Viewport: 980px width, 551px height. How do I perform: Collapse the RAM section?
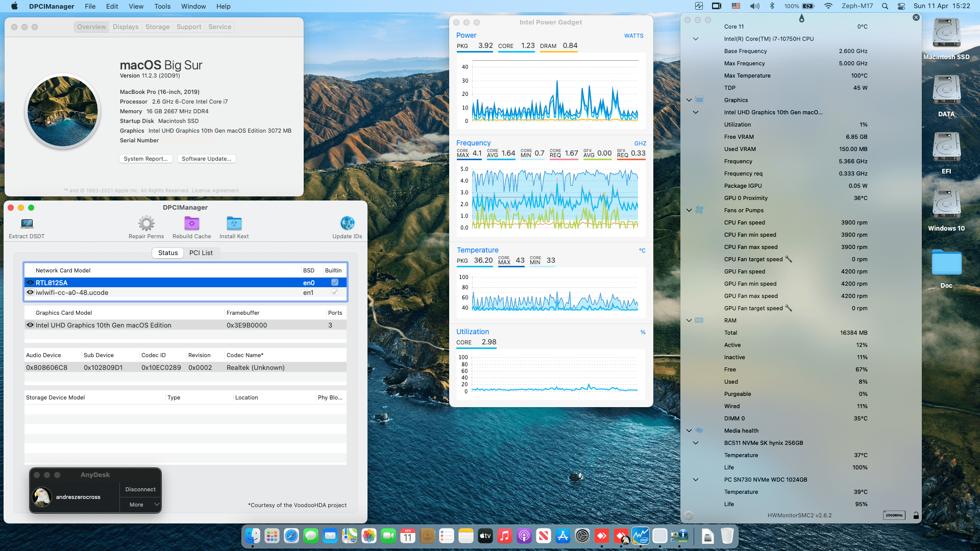tap(689, 320)
